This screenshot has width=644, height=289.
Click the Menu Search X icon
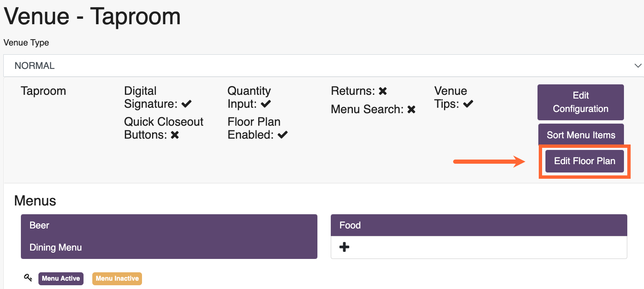tap(411, 109)
